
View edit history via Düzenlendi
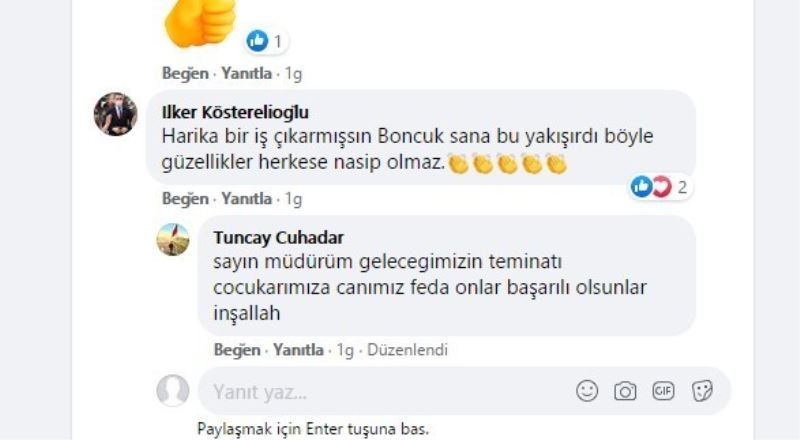407,350
